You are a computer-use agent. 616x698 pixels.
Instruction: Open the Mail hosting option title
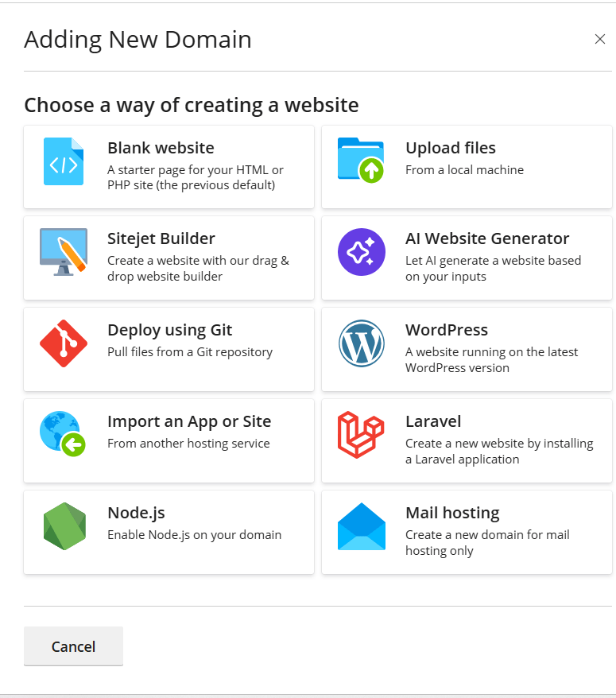(x=452, y=513)
